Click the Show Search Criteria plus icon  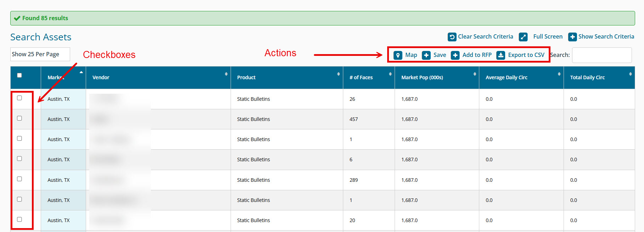(x=572, y=37)
